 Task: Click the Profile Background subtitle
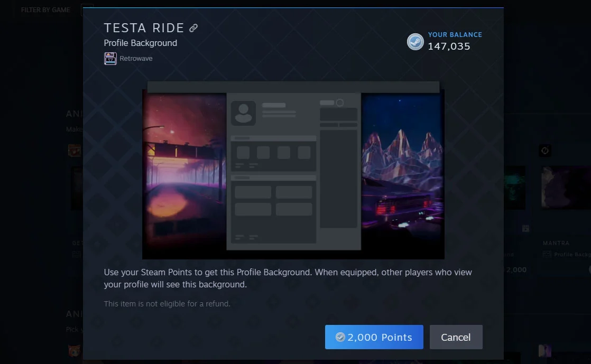141,43
